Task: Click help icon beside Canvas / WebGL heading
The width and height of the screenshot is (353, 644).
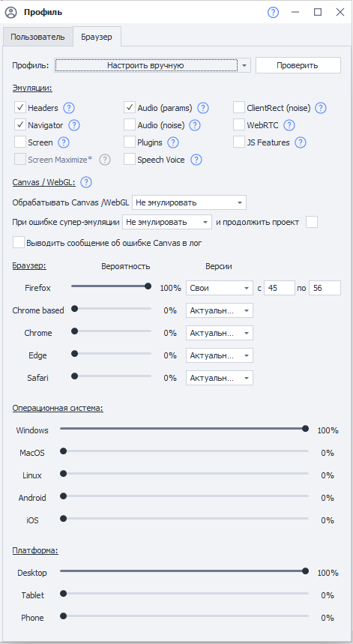Action: pos(85,182)
